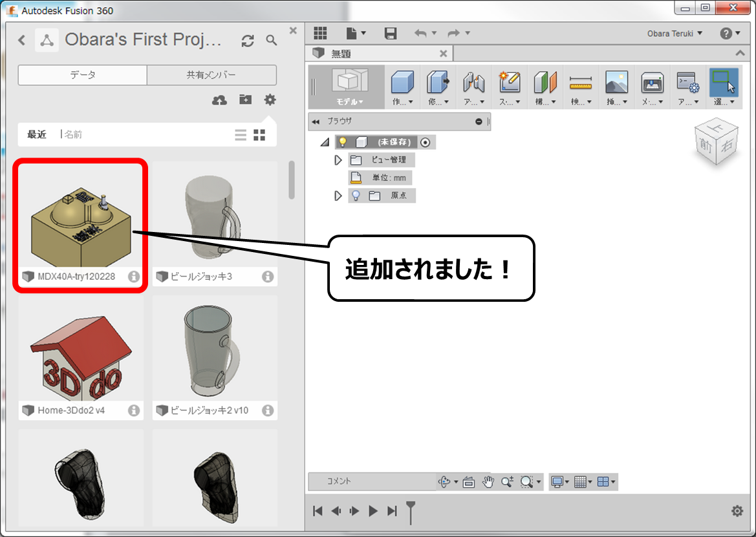This screenshot has height=537, width=756.
Task: Sort files by 最近
Action: pos(37,134)
